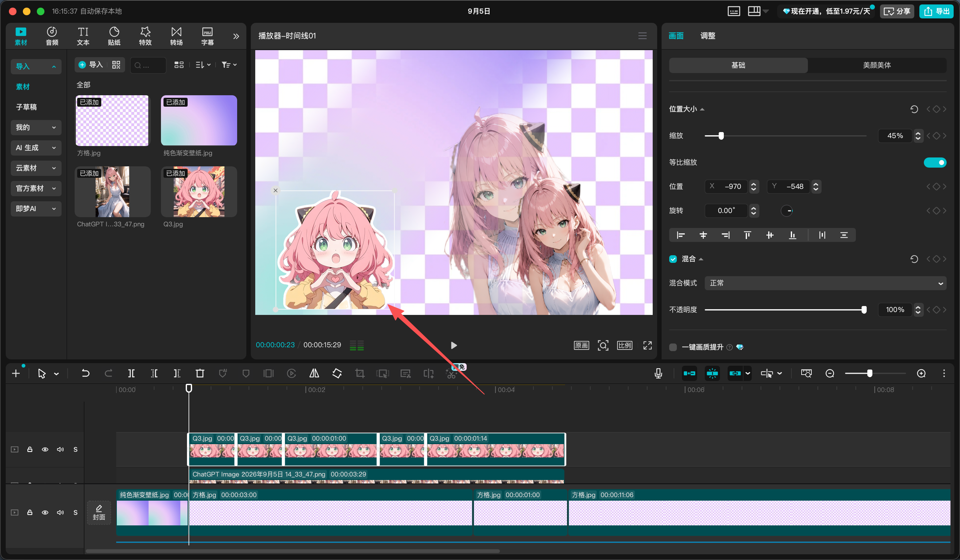960x560 pixels.
Task: Click the timeline zoom slider handle
Action: tap(869, 373)
